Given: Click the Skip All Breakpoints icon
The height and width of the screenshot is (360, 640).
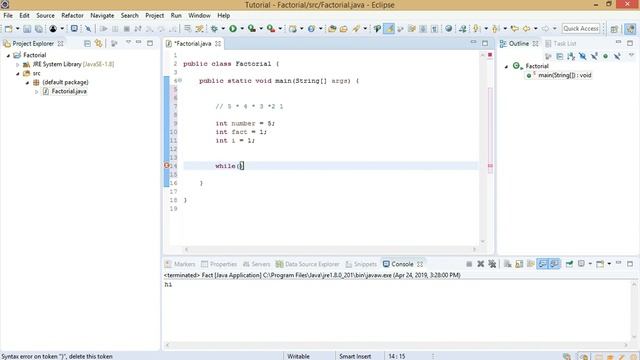Looking at the screenshot, I should coord(88,29).
